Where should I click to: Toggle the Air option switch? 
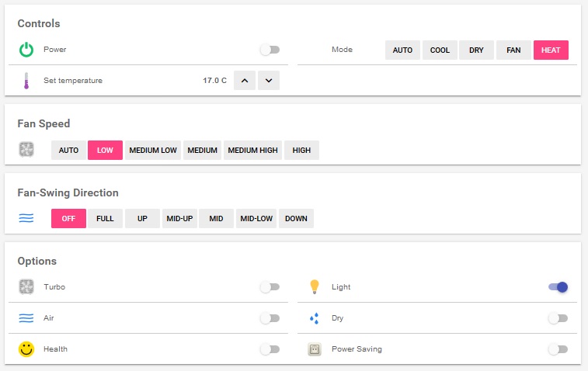tap(270, 318)
